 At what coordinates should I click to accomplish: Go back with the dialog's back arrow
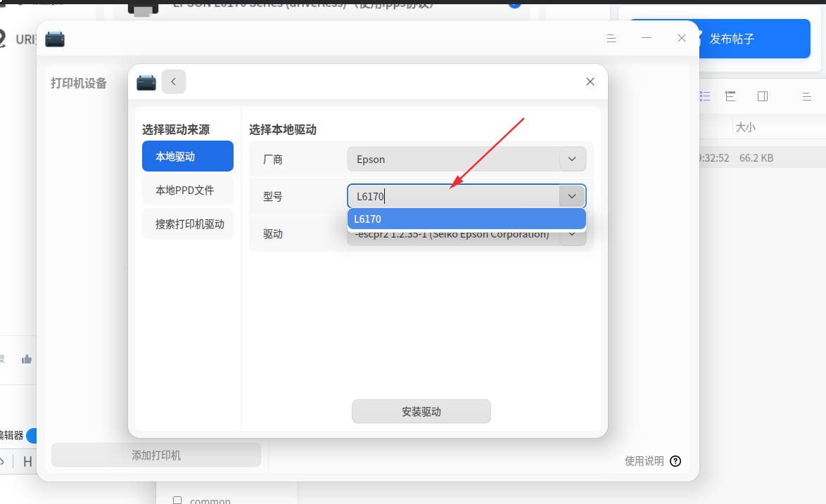point(173,82)
